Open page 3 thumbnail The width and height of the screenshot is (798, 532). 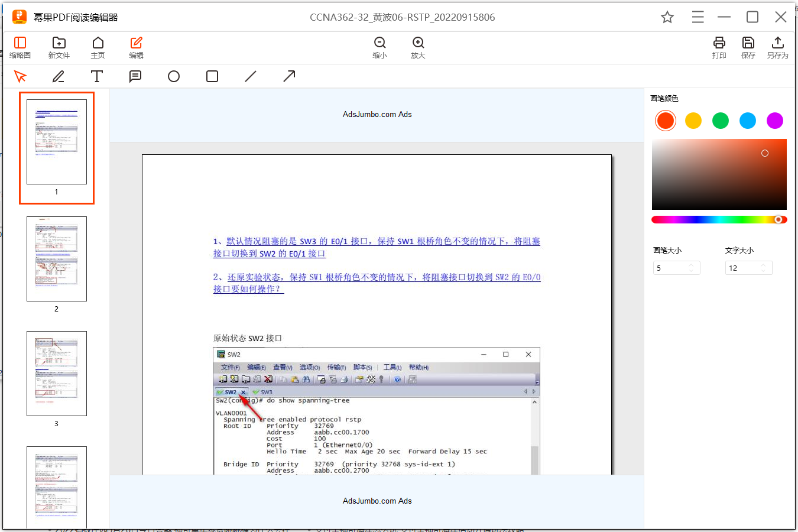[x=57, y=374]
